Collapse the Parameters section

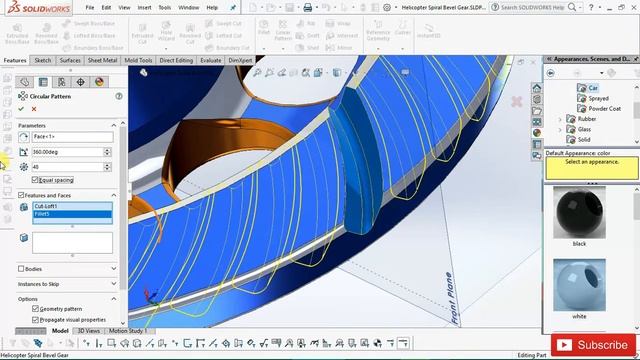click(114, 125)
